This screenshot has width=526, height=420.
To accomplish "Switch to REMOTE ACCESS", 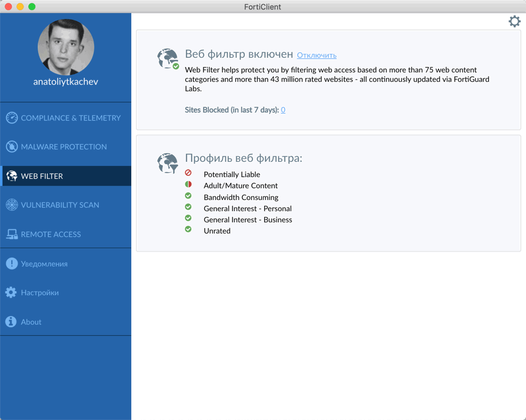I will point(66,234).
